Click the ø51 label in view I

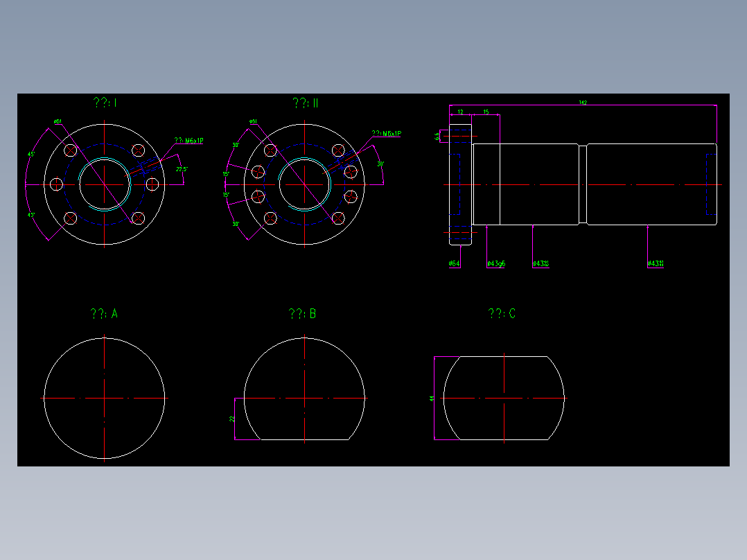pyautogui.click(x=58, y=121)
